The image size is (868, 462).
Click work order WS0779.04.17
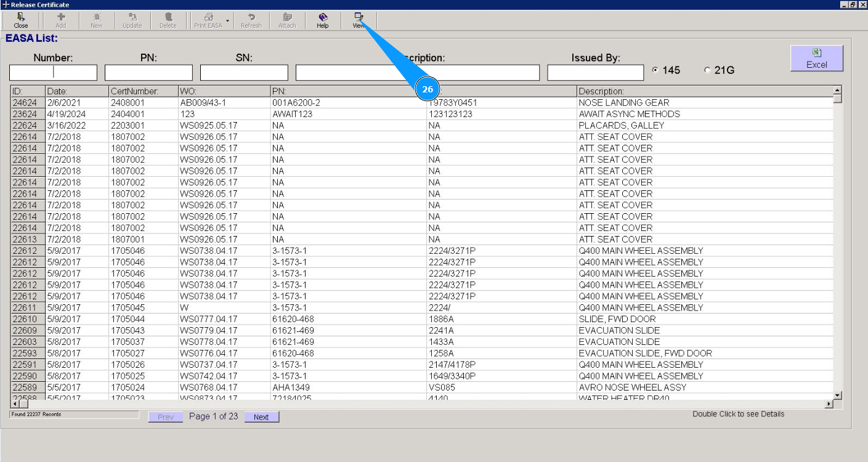tap(209, 331)
